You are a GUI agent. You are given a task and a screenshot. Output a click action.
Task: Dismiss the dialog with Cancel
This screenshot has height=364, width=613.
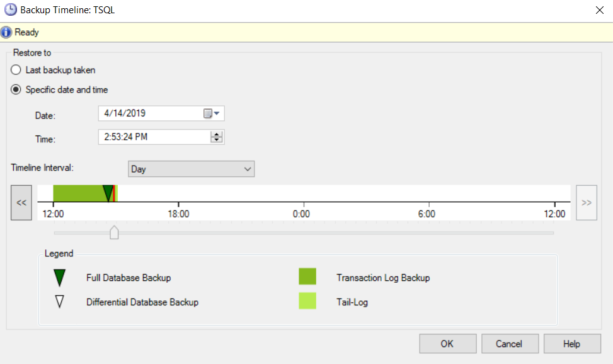[x=510, y=343]
